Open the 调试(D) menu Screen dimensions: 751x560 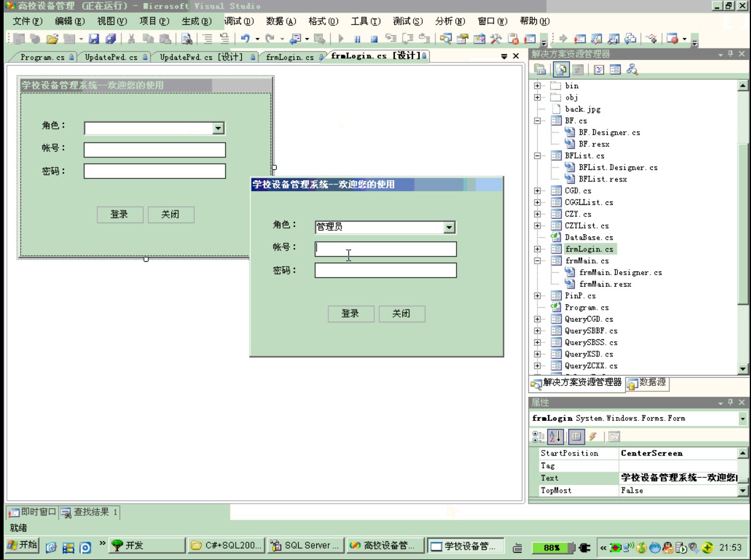coord(239,21)
